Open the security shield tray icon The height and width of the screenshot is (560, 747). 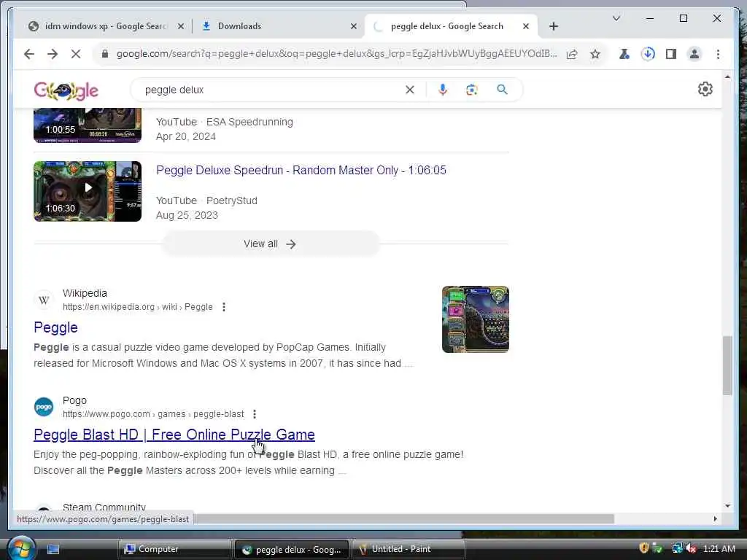(644, 548)
